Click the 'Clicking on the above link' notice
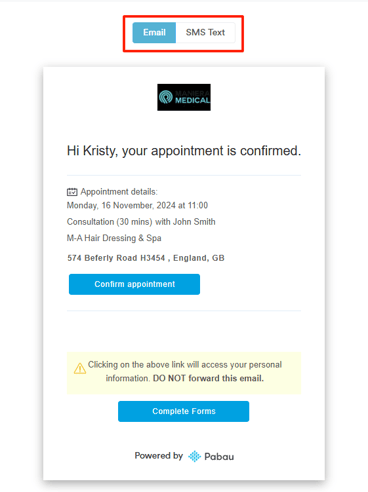Screen dimensions: 368x492 185,371
